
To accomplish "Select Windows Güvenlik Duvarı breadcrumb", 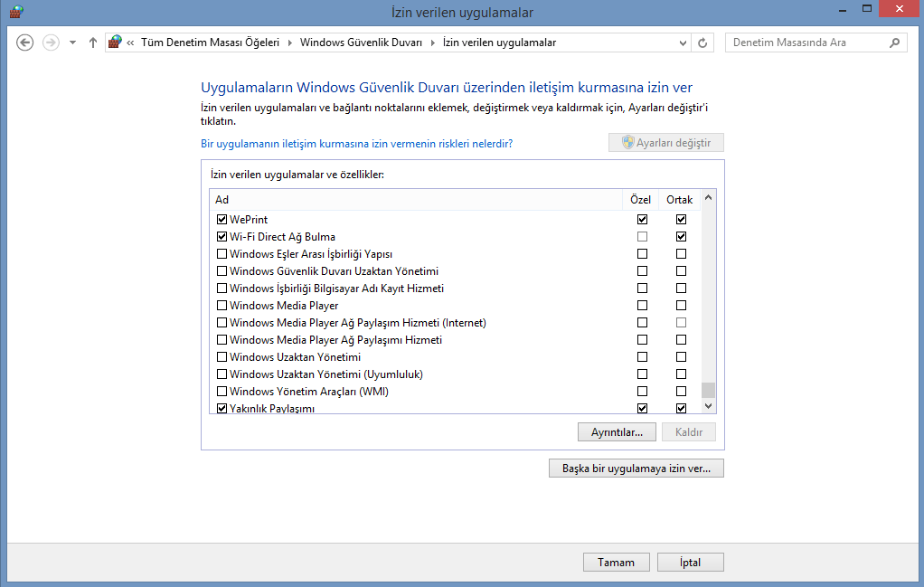I will [361, 43].
